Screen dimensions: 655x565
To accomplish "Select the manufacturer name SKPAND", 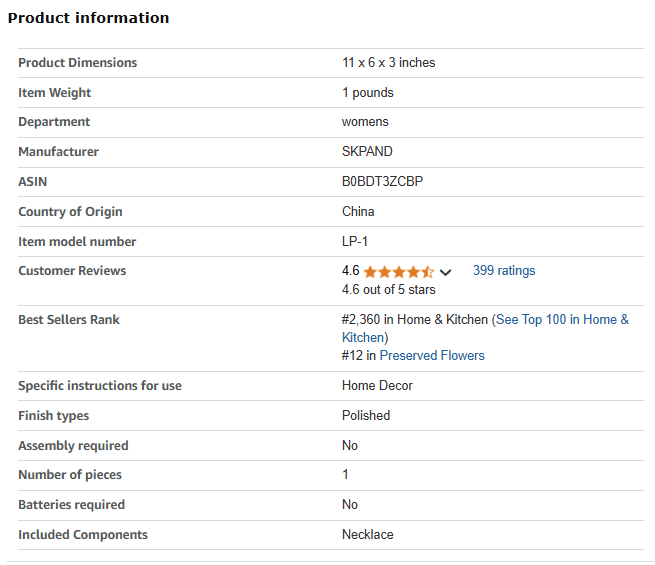I will (367, 151).
